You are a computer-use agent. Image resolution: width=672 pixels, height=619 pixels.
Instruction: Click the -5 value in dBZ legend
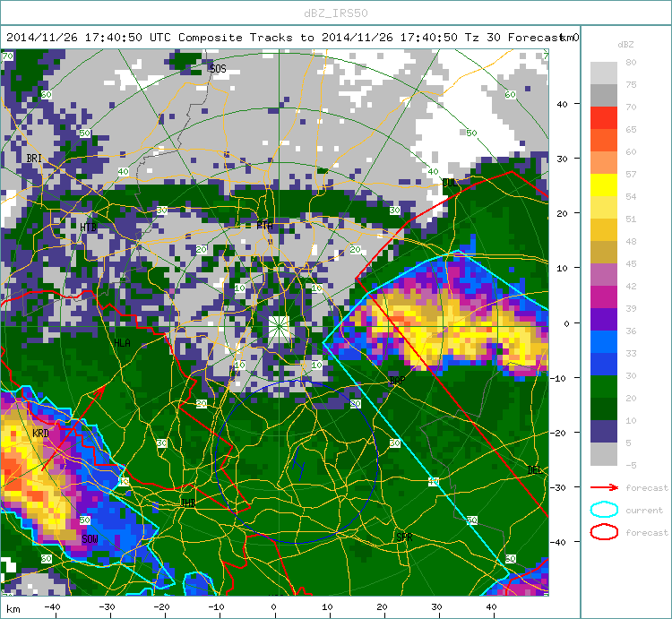(x=631, y=465)
